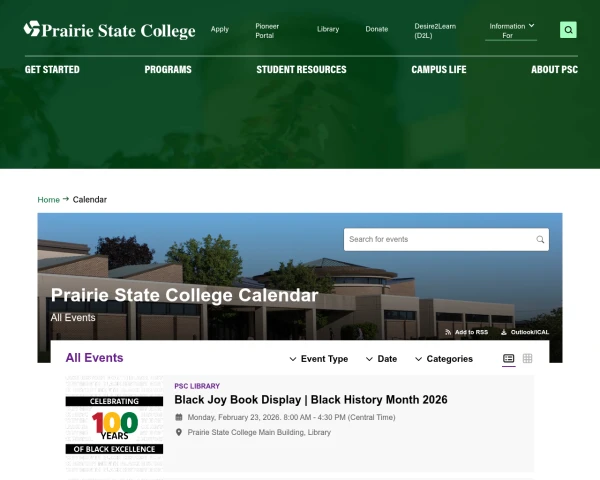The height and width of the screenshot is (480, 600).
Task: Click the Donate link
Action: pyautogui.click(x=377, y=29)
